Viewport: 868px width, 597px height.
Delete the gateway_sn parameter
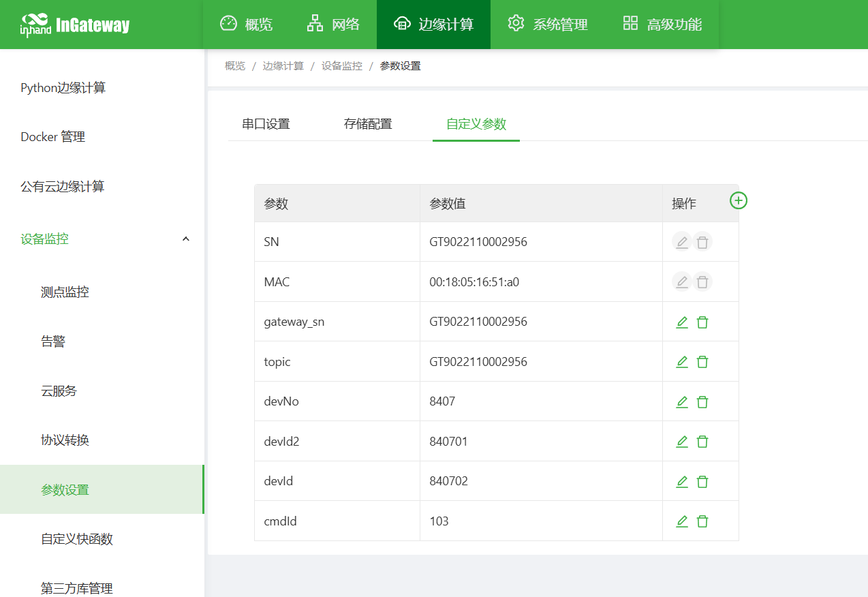[702, 322]
